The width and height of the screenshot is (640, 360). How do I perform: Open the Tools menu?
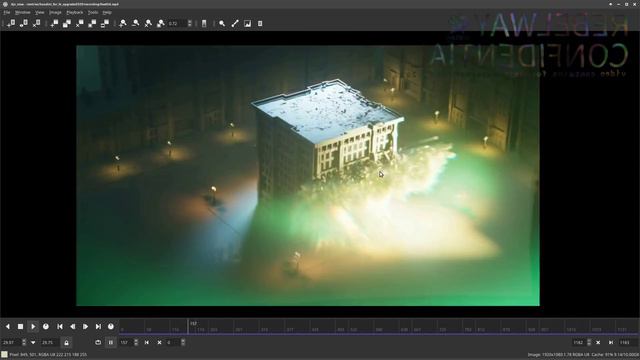click(x=93, y=12)
